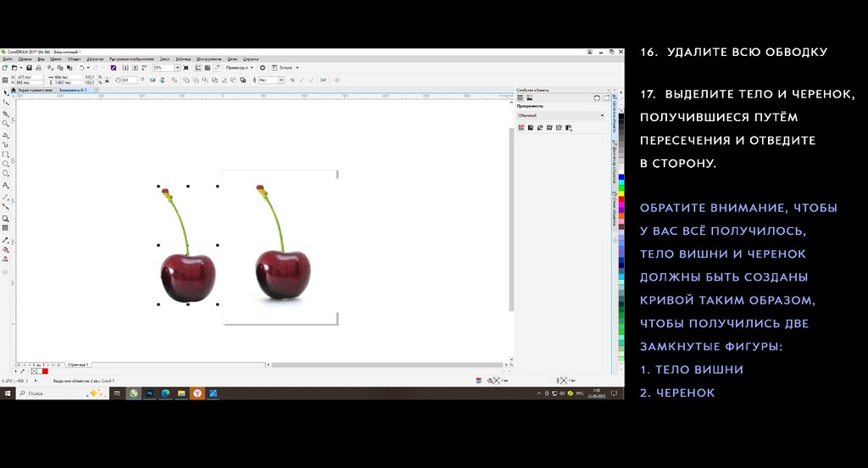
Task: Select the Crop tool
Action: [x=6, y=113]
